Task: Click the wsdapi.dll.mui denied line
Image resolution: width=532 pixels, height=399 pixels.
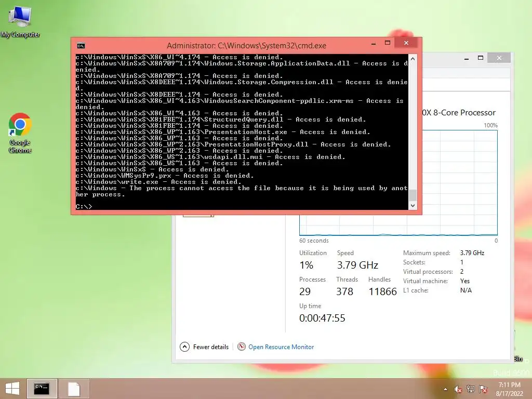Action: [x=210, y=157]
